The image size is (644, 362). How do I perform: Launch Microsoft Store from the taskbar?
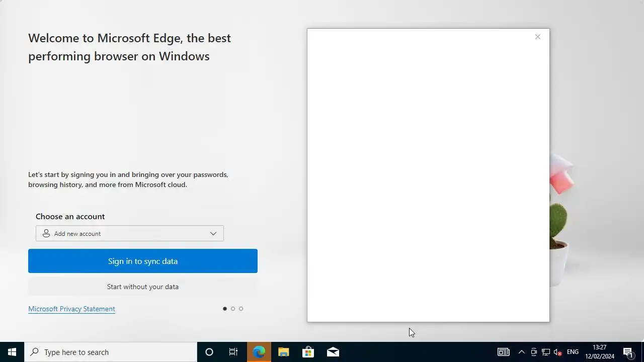tap(308, 352)
